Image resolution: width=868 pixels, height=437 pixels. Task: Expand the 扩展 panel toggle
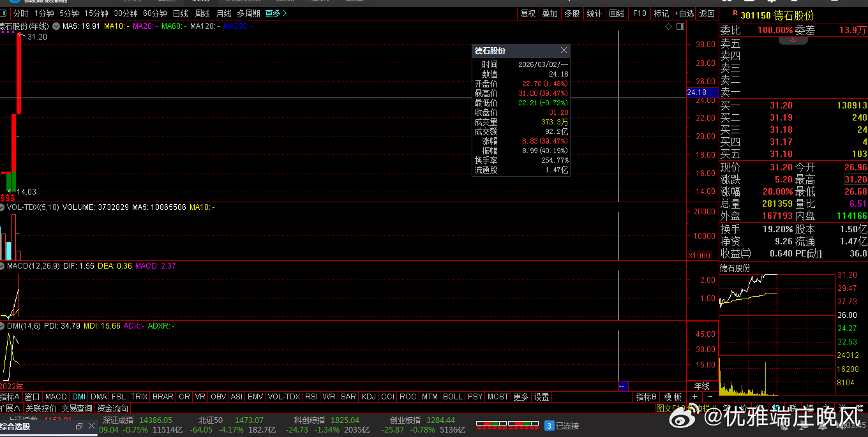pyautogui.click(x=10, y=408)
